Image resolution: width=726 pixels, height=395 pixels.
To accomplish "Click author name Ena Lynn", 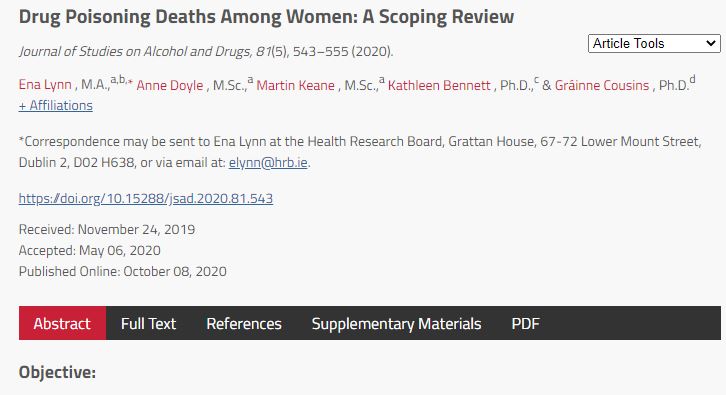I will coord(45,85).
